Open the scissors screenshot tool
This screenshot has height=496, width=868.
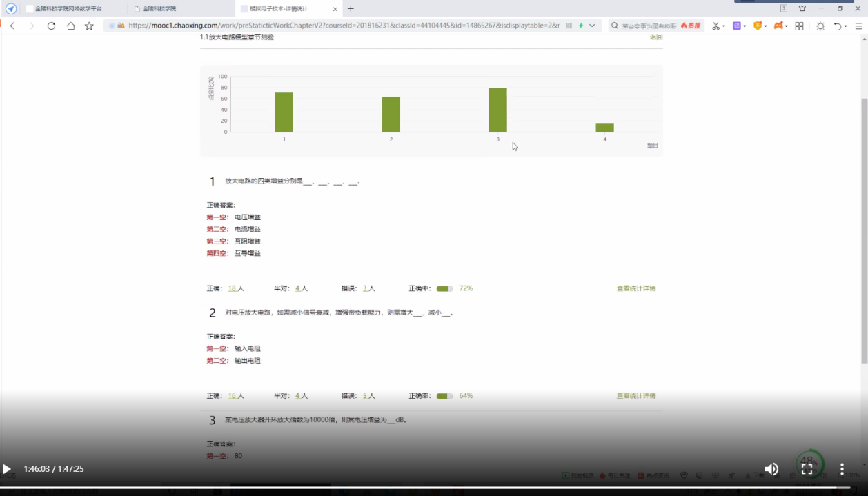(x=716, y=26)
